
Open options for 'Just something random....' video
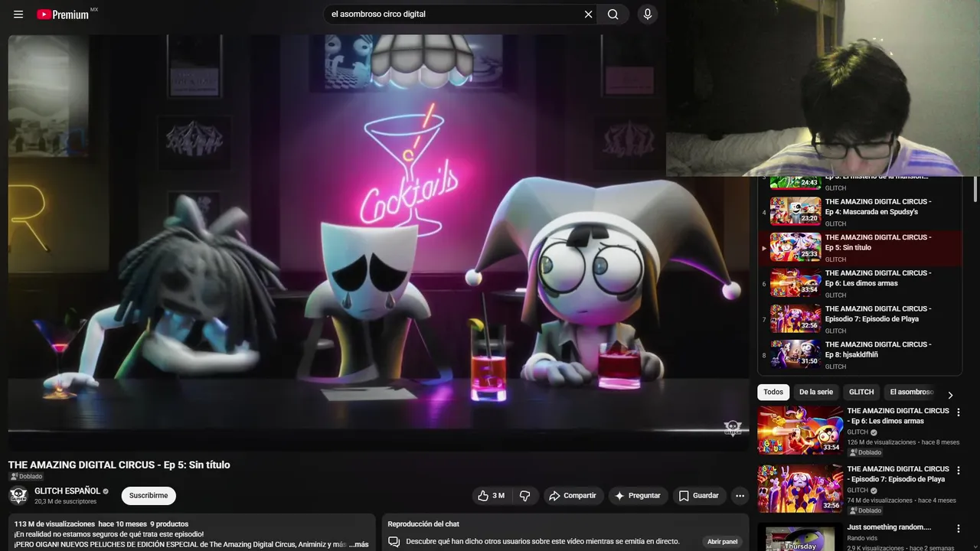pyautogui.click(x=958, y=529)
